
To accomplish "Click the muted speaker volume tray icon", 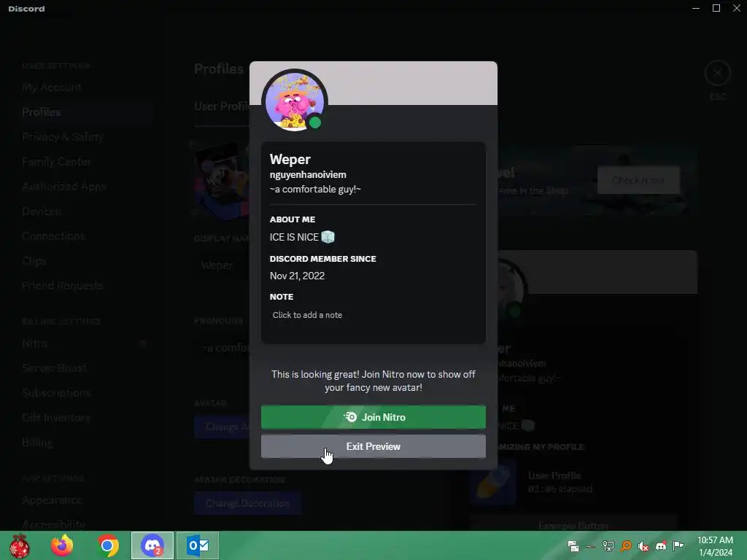I will click(643, 546).
